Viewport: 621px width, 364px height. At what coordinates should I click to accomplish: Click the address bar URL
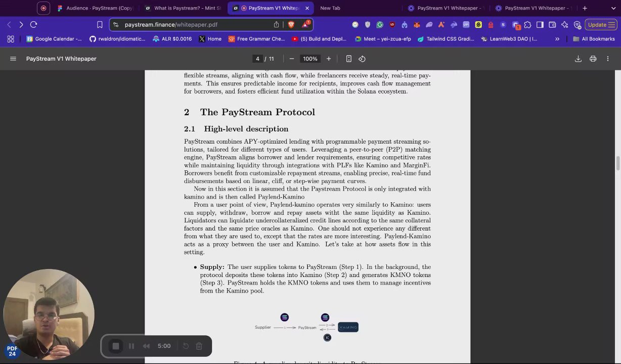[171, 24]
